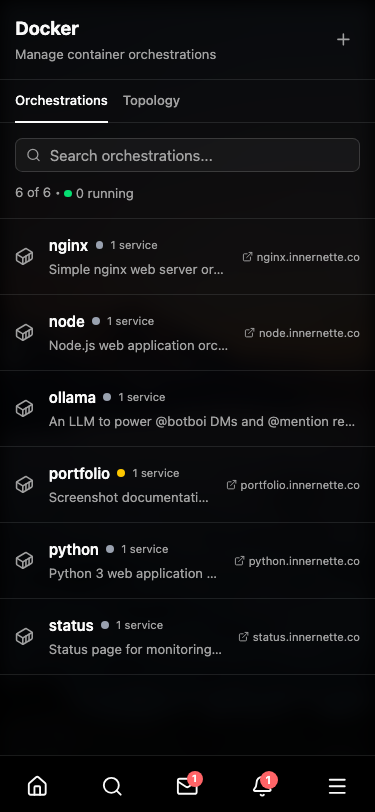This screenshot has height=812, width=375.
Task: Click 'Simple nginx web server or...' description
Action: coord(136,270)
